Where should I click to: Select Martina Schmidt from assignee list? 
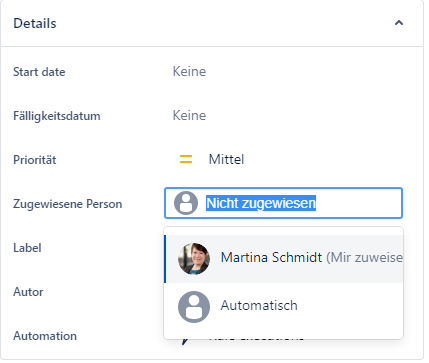tap(283, 258)
